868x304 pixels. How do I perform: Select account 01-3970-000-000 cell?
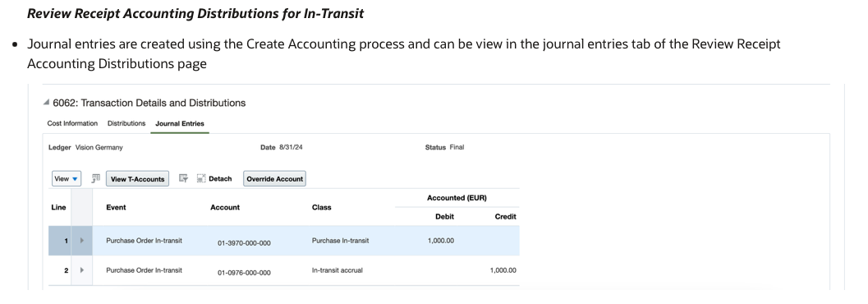(x=244, y=243)
